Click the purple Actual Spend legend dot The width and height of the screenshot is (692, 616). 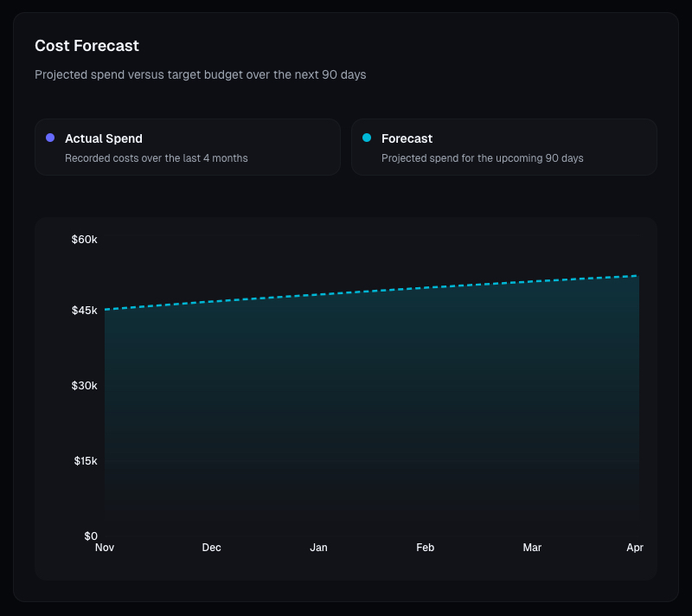point(50,138)
